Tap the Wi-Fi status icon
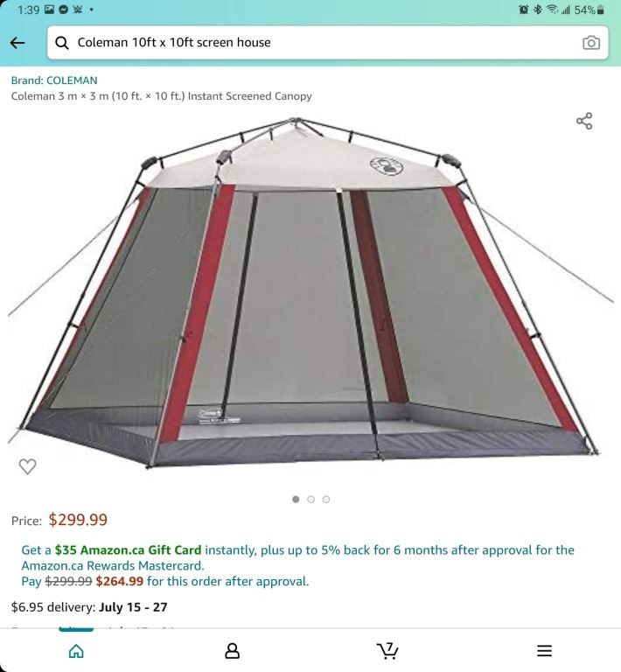This screenshot has height=672, width=621. point(552,10)
